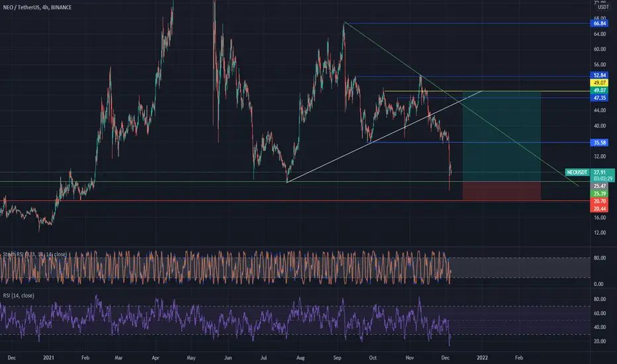Click the May label on the time axis

[191, 357]
